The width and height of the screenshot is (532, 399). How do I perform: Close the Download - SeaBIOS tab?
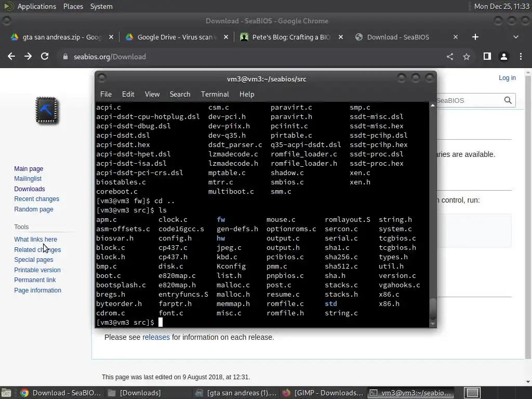456,37
